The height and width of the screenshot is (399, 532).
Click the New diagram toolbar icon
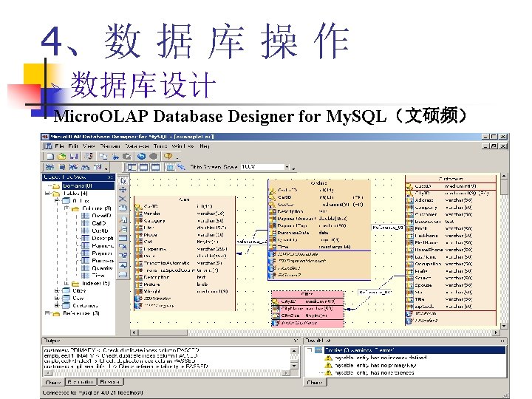coord(50,157)
